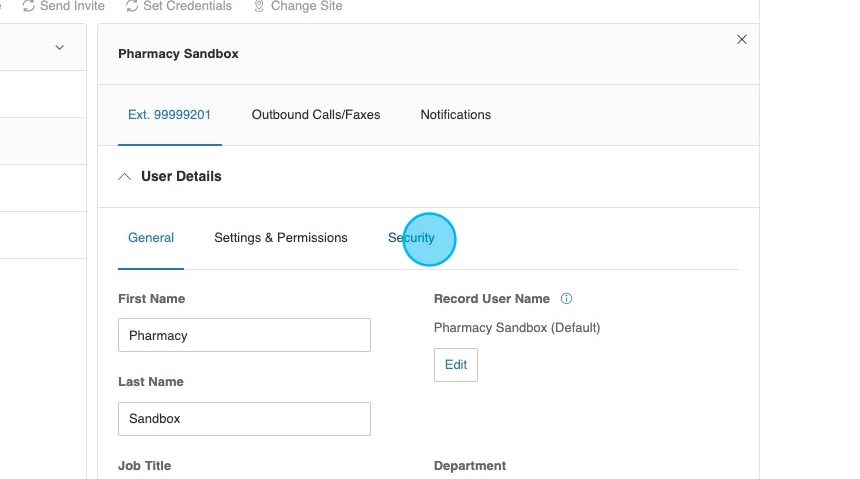Collapse the User Details section chevron

tap(125, 177)
